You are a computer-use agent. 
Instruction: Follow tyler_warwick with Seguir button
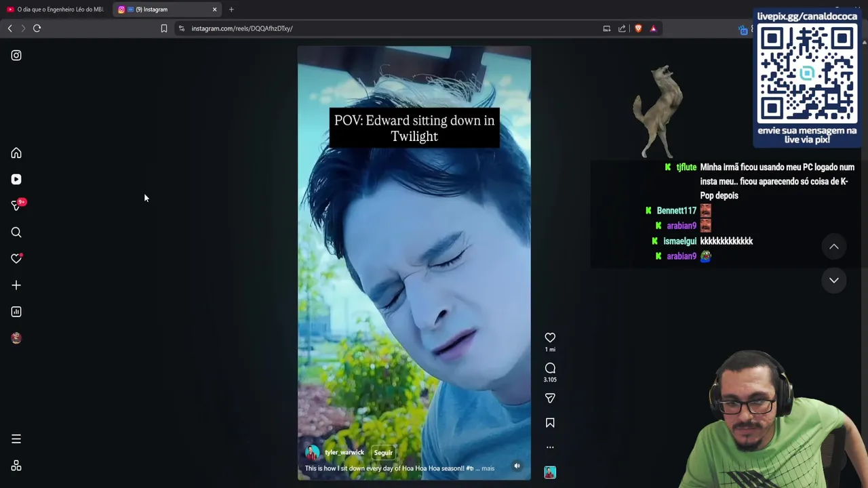pyautogui.click(x=383, y=453)
